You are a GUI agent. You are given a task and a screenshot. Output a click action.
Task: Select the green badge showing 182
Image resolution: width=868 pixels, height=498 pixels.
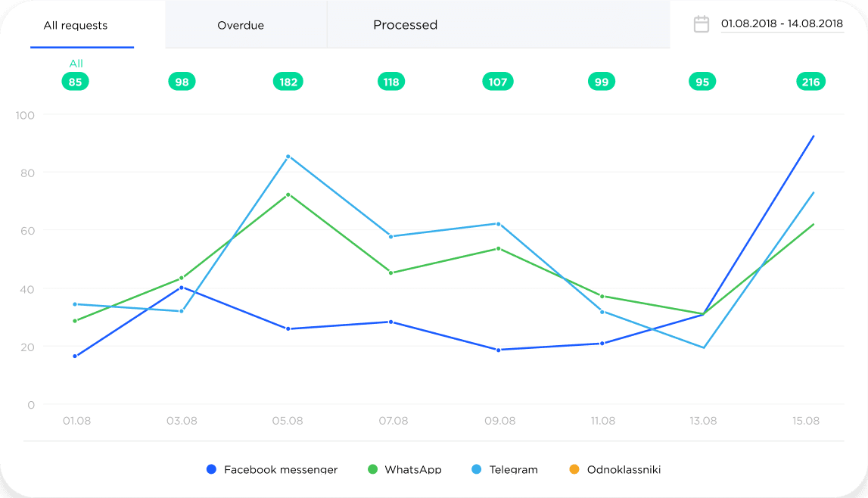coord(288,81)
